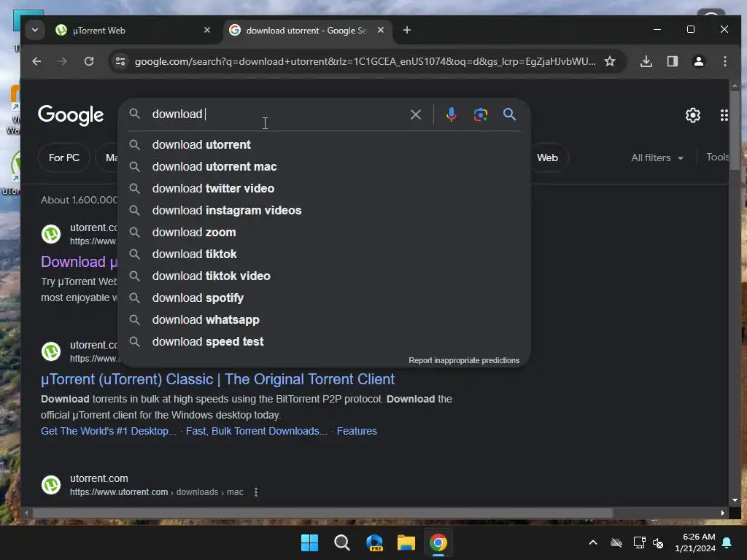Show hidden icons in system tray

tap(592, 542)
